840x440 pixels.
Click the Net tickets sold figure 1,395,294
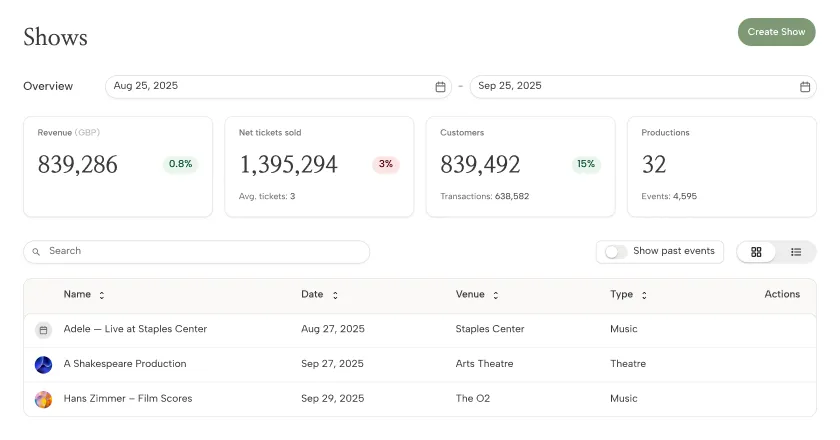(x=288, y=164)
